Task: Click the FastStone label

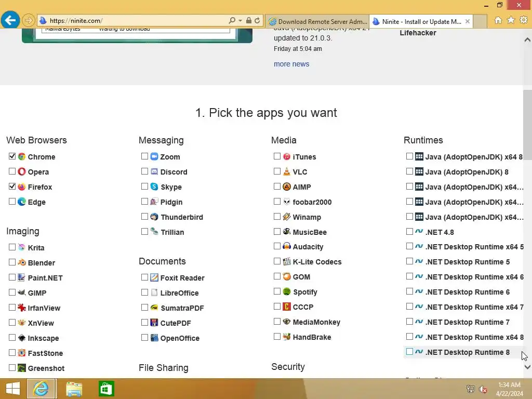Action: point(45,353)
